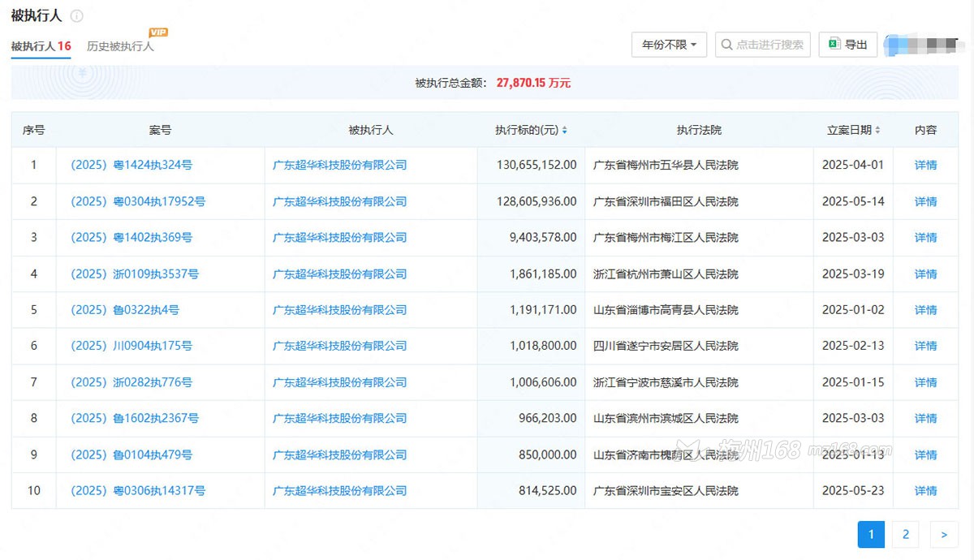Open 详情 for row dated 2025-02-13

click(925, 346)
